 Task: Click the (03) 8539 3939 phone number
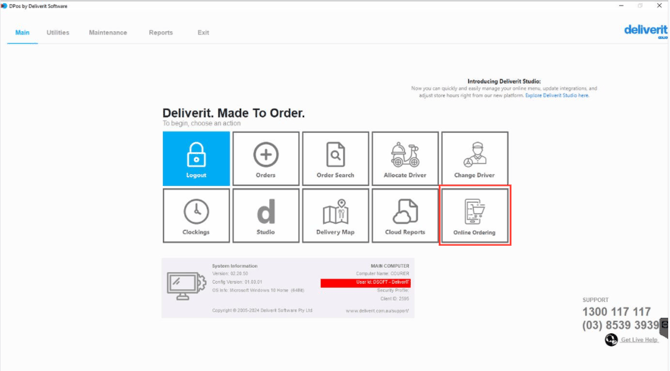(x=620, y=325)
